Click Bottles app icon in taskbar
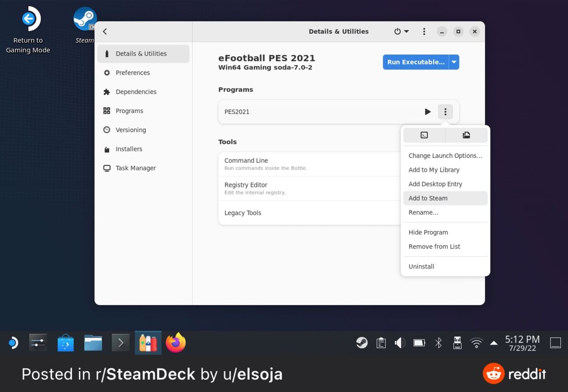 148,343
